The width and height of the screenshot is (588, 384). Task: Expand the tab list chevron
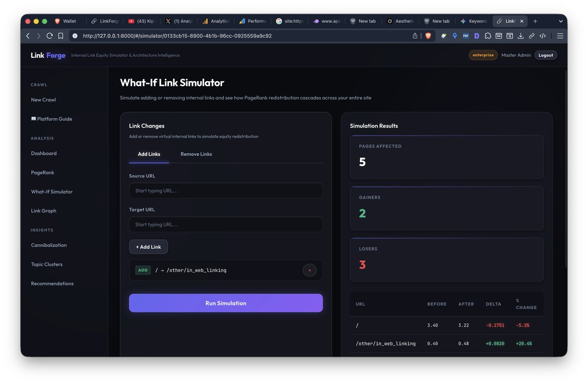[561, 21]
